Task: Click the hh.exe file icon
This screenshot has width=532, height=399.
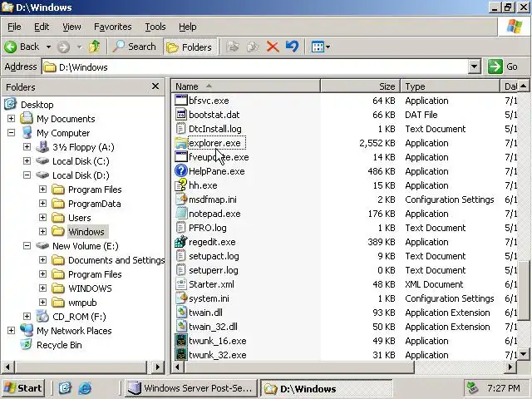Action: coord(181,185)
